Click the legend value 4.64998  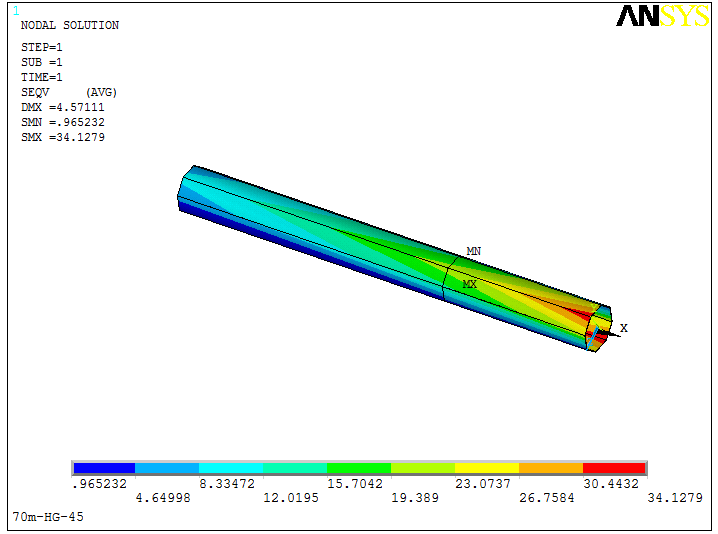[163, 498]
